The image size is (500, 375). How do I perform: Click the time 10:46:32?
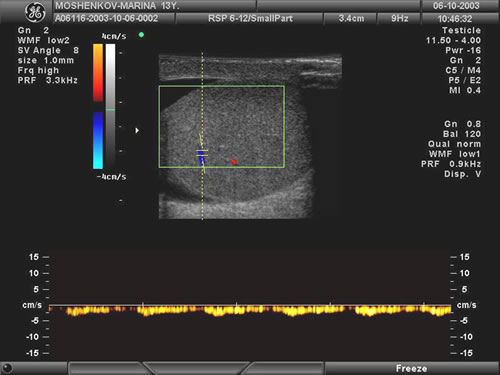click(455, 19)
